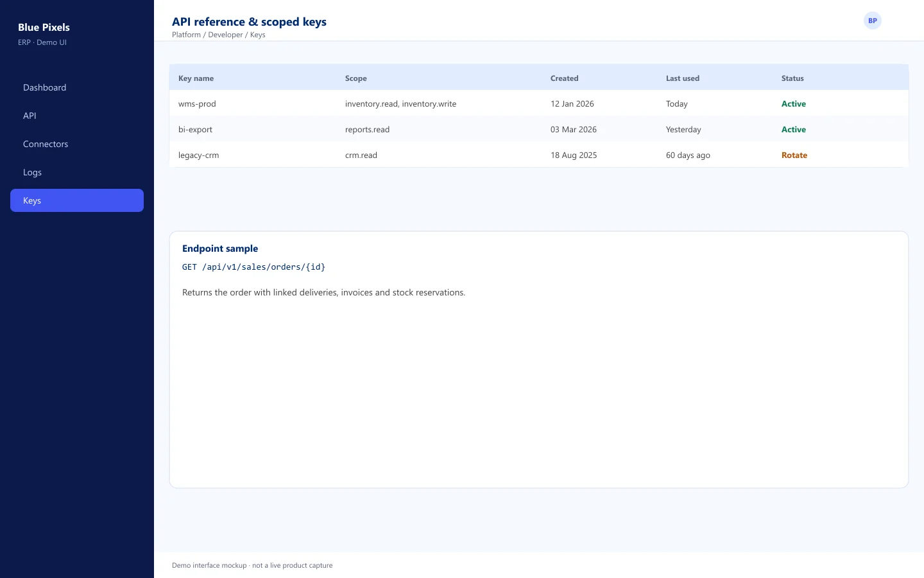Click the 'Yesterday' last used cell
The height and width of the screenshot is (578, 924).
point(683,129)
